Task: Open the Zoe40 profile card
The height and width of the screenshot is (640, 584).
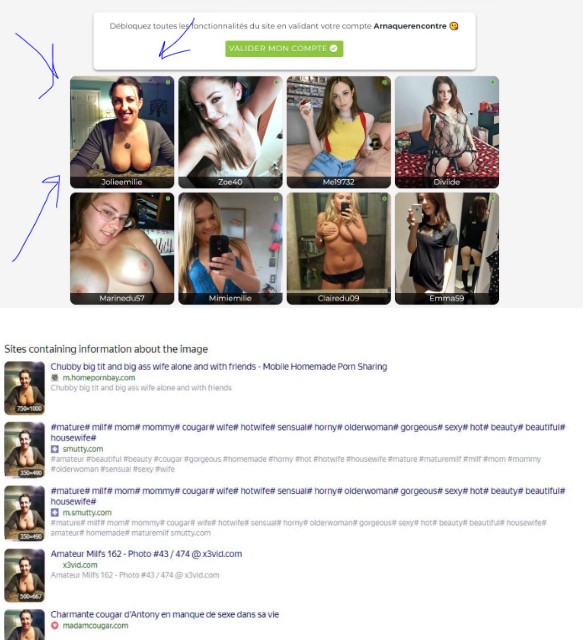Action: pyautogui.click(x=230, y=132)
